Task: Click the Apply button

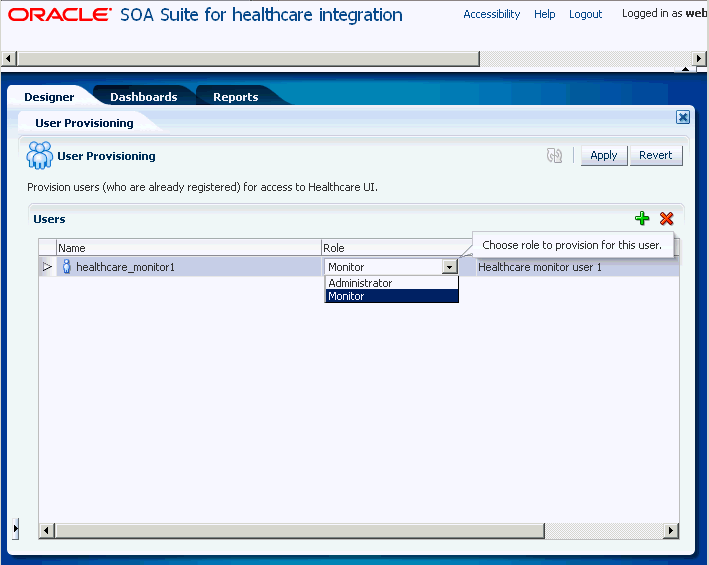Action: (x=604, y=155)
